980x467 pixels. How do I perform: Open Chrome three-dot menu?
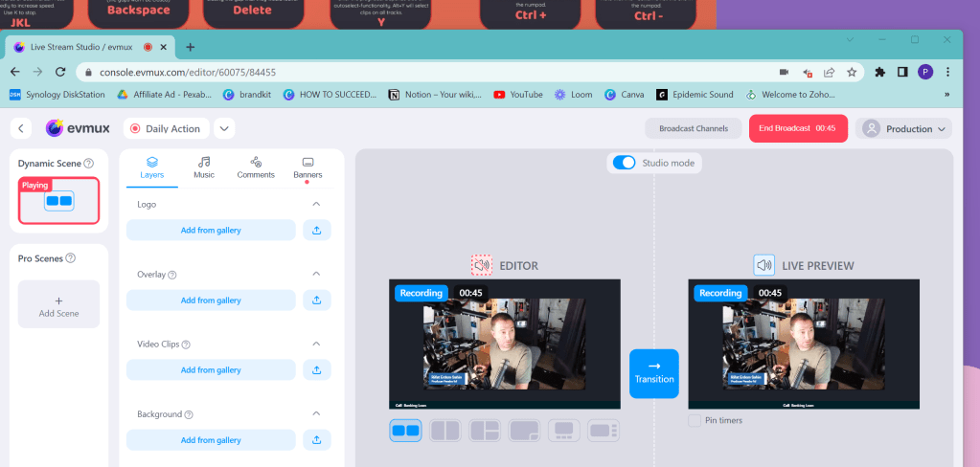(948, 72)
